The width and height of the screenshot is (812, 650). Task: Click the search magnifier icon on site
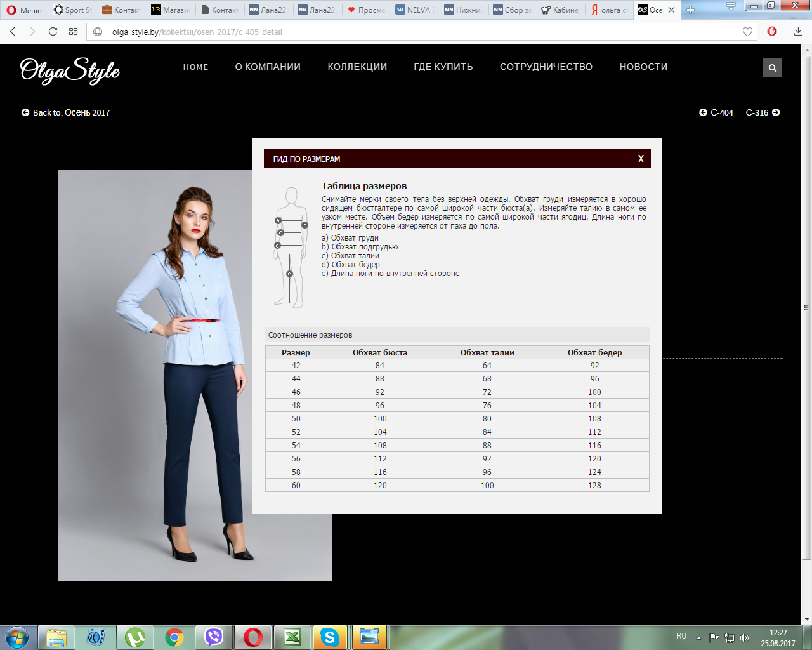pyautogui.click(x=772, y=68)
